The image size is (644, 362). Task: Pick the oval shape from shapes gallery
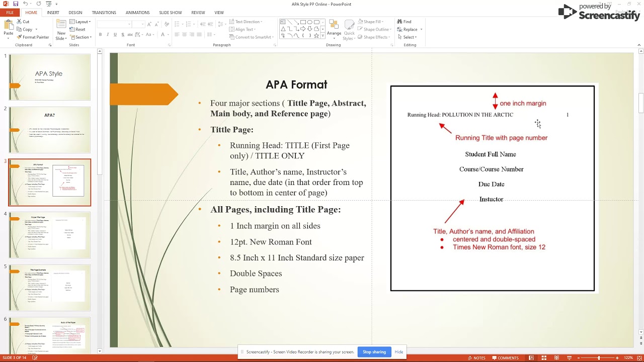coord(309,22)
